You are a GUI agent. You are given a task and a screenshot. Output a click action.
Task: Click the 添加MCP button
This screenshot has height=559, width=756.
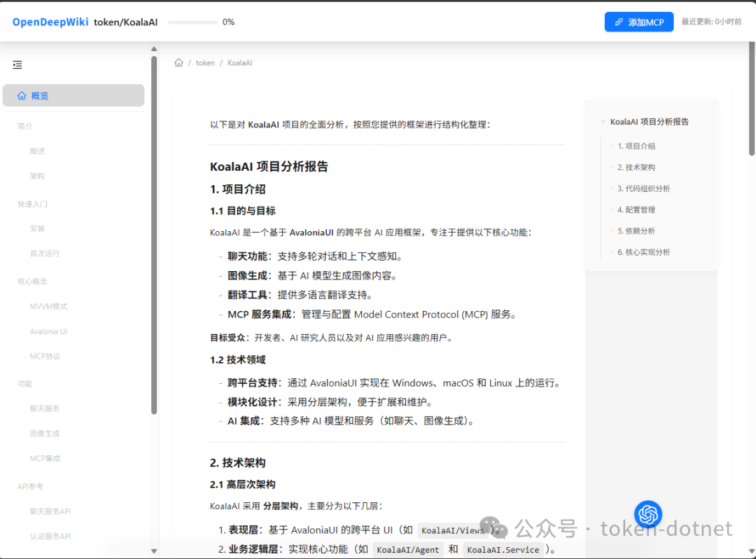tap(639, 22)
